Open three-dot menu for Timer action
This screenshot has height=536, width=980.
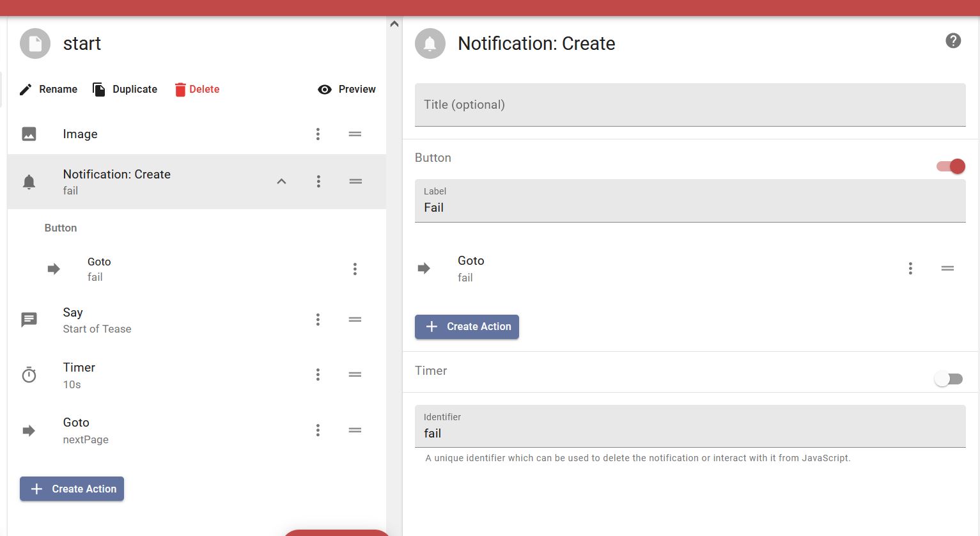(x=318, y=375)
